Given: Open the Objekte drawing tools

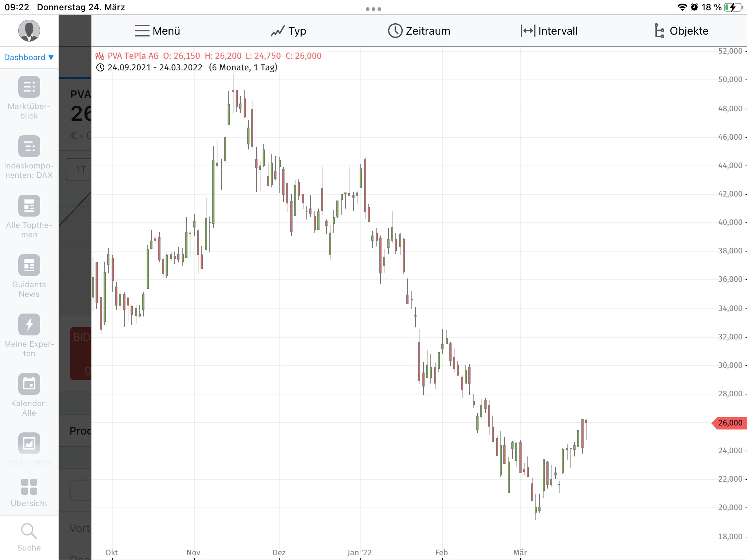Looking at the screenshot, I should pyautogui.click(x=681, y=31).
